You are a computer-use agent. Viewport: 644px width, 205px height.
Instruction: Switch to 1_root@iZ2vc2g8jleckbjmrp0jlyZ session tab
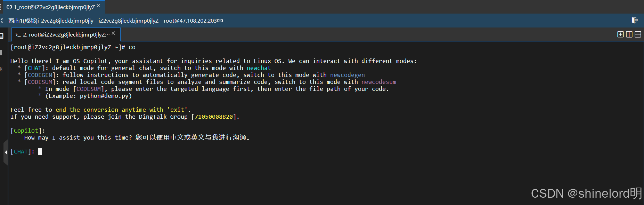coord(54,7)
